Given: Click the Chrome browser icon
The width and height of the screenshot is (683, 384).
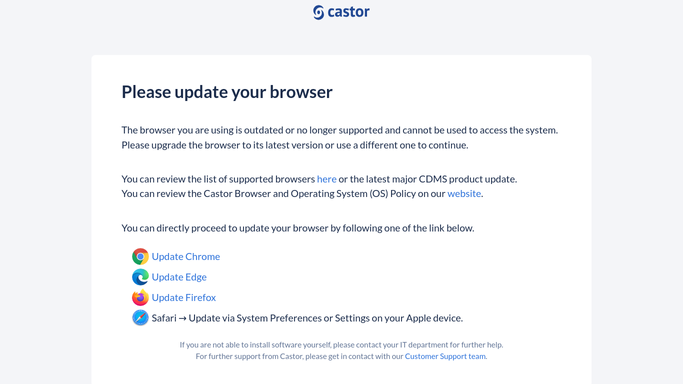Looking at the screenshot, I should click(x=140, y=257).
